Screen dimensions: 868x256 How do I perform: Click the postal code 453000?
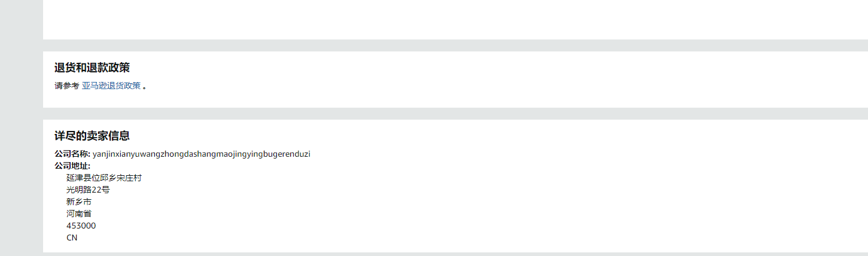(x=81, y=225)
